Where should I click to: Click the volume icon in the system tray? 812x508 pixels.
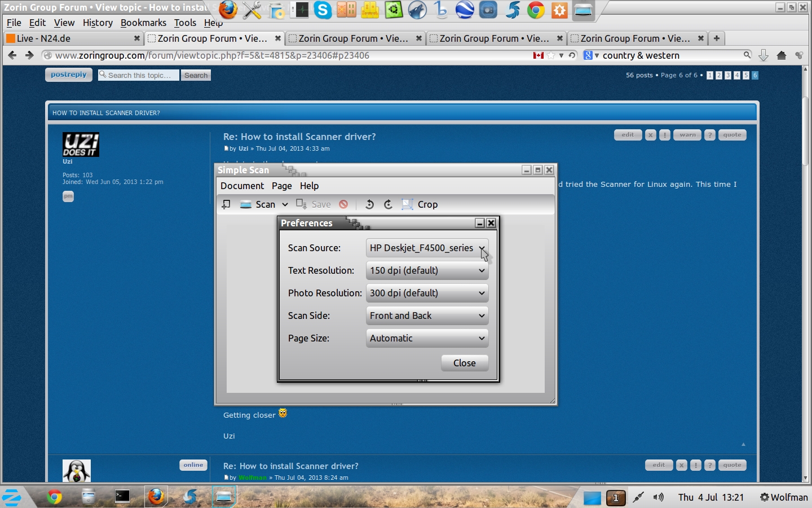658,497
